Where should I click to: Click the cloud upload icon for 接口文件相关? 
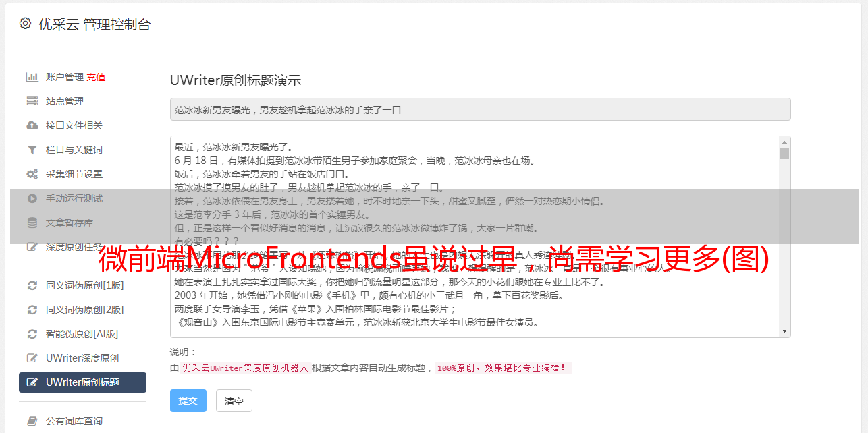coord(32,125)
